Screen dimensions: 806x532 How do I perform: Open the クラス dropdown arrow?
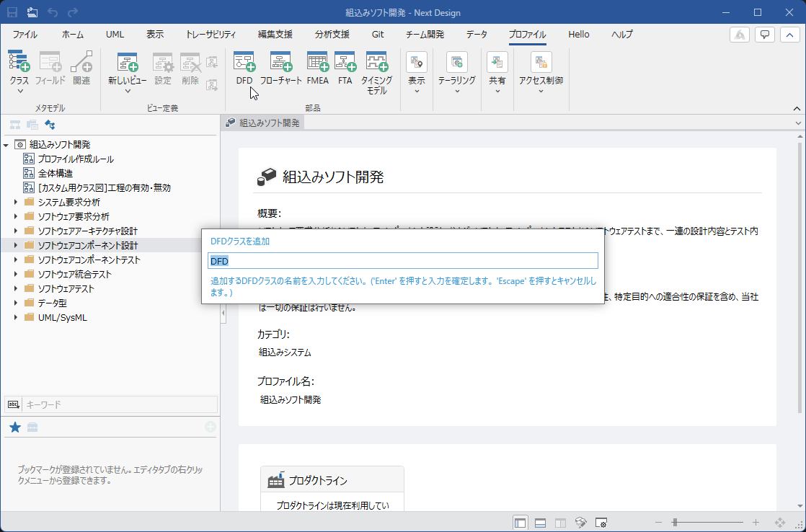click(x=20, y=92)
